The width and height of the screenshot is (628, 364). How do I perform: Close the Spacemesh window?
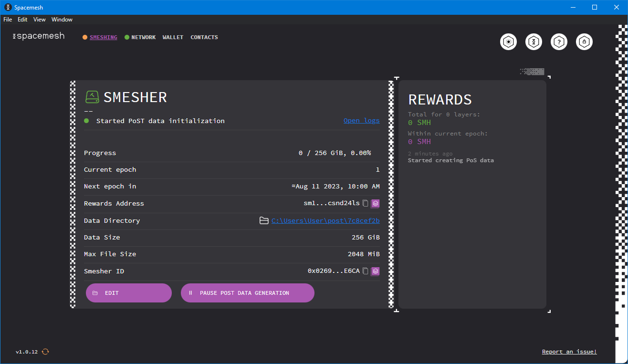617,7
